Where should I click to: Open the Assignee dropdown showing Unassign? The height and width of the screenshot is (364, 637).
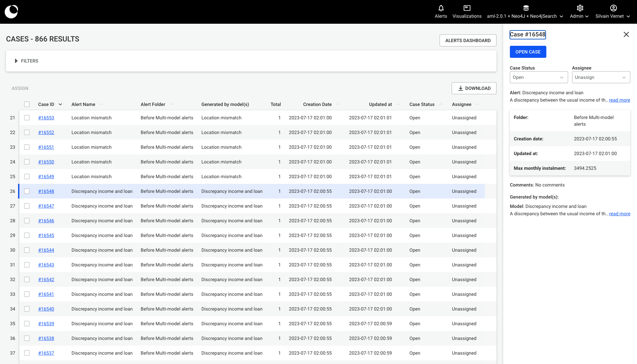click(601, 77)
